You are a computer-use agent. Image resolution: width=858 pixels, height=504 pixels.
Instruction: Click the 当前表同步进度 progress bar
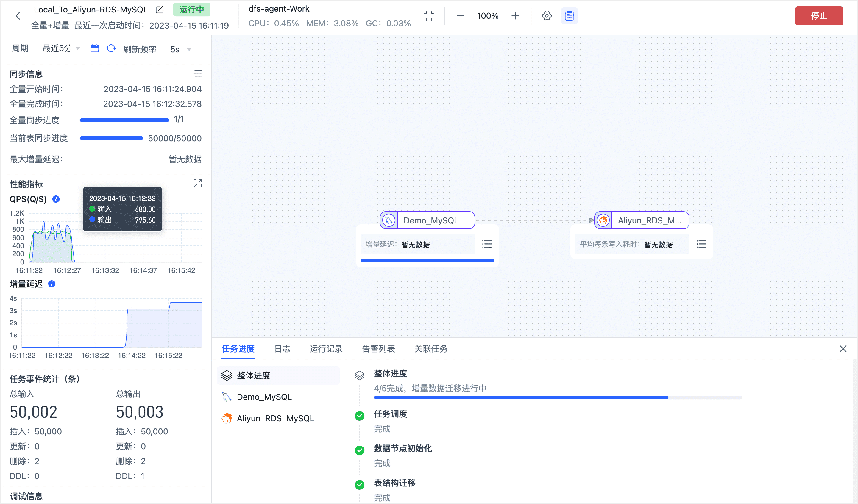pos(111,138)
